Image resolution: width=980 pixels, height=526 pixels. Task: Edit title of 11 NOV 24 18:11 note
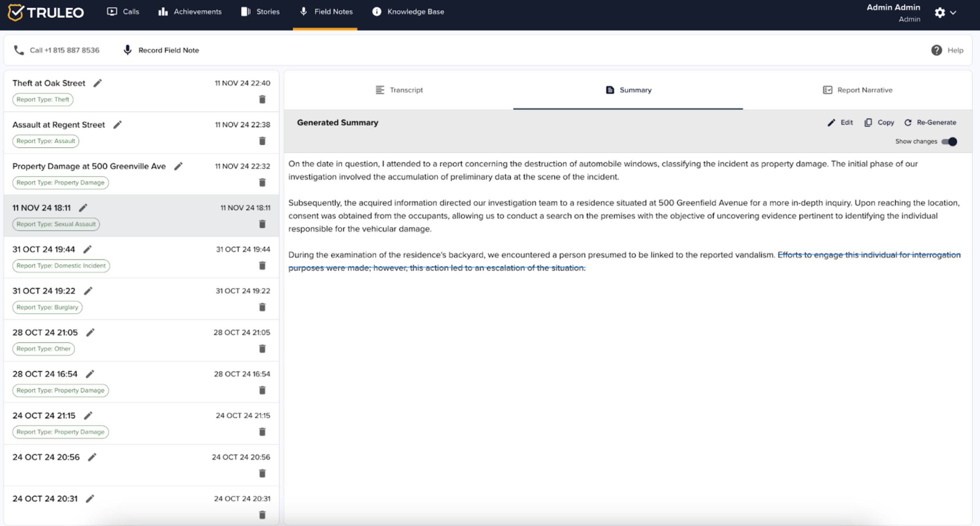[x=83, y=207]
